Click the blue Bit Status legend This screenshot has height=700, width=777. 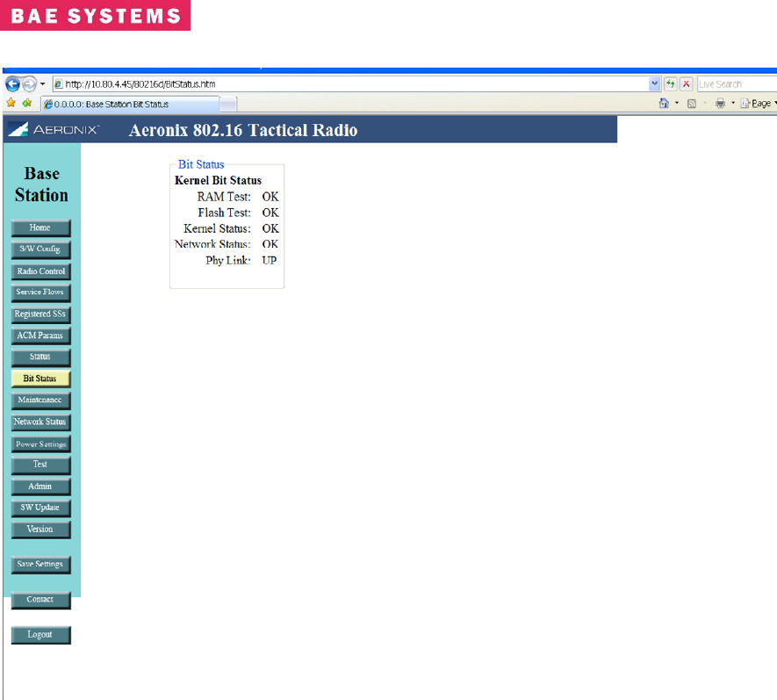coord(201,164)
